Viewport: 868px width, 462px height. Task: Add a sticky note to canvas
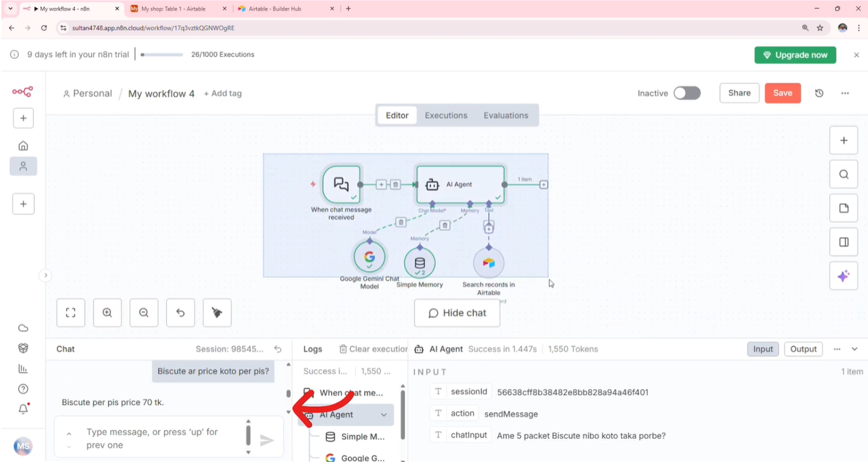tap(843, 209)
